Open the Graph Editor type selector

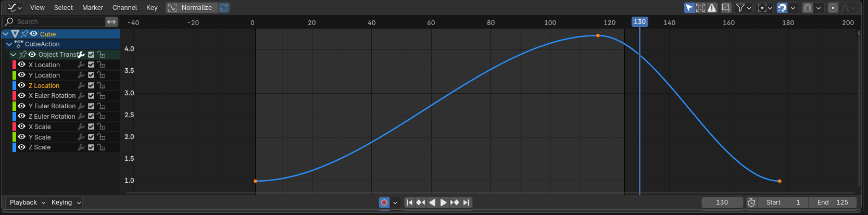tap(14, 8)
